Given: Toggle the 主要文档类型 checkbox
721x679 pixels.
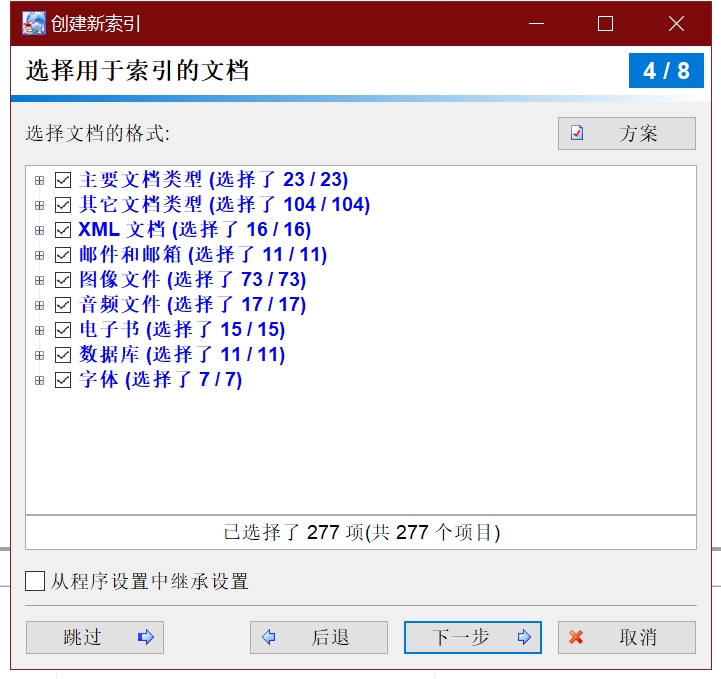Looking at the screenshot, I should point(63,180).
